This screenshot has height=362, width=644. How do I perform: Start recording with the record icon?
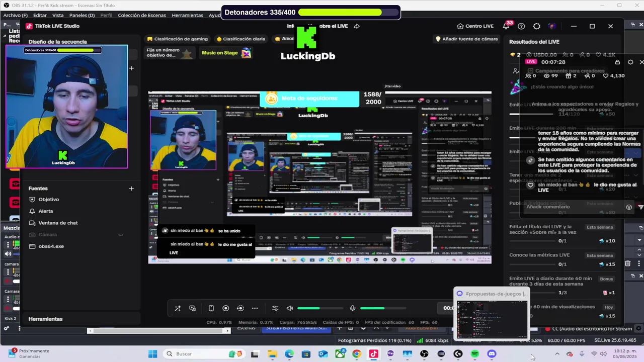225,308
